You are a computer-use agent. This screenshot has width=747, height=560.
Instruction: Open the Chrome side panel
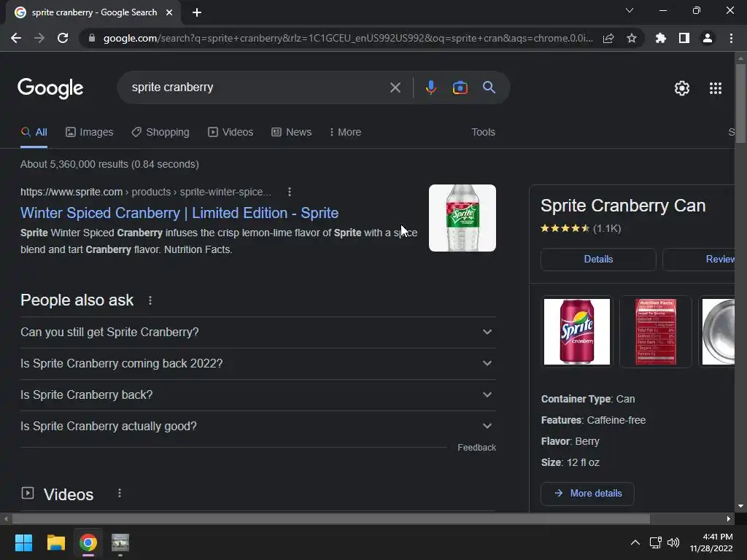(684, 38)
